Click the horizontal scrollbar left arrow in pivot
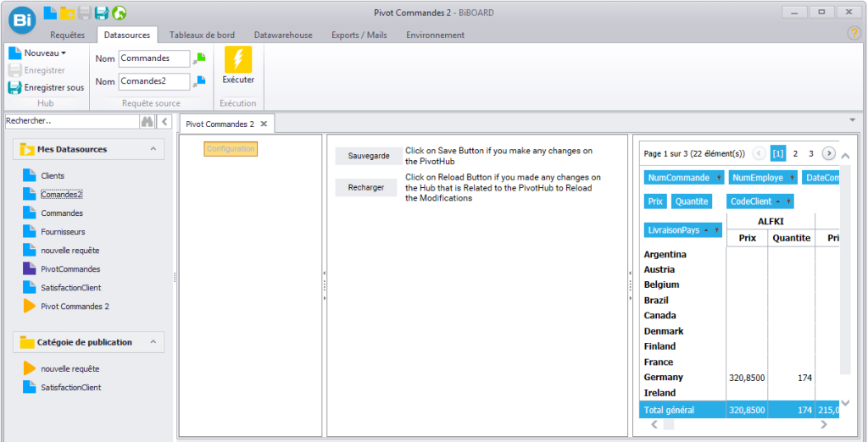This screenshot has width=868, height=442. pos(654,424)
